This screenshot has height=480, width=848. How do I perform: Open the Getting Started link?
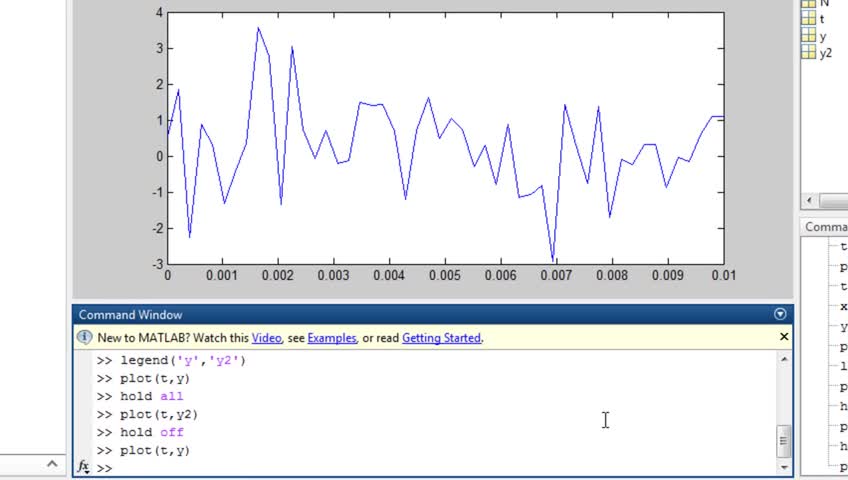tap(441, 338)
